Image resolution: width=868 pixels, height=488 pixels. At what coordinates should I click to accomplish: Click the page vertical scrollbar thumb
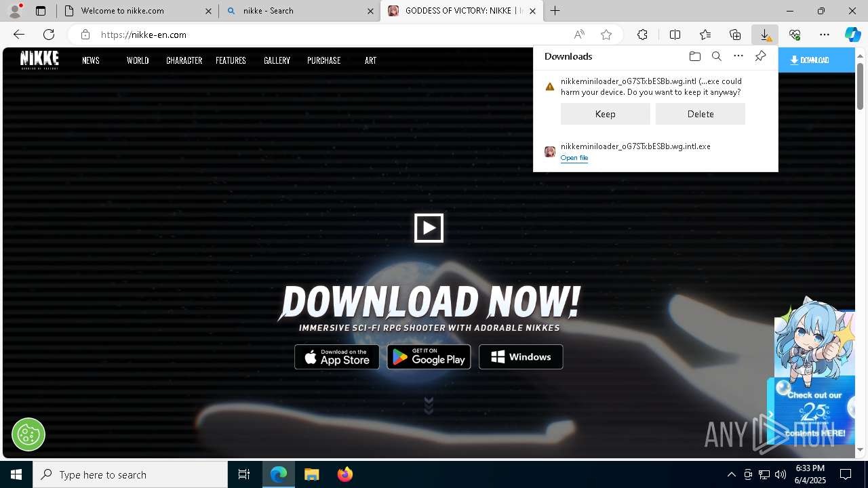[861, 86]
